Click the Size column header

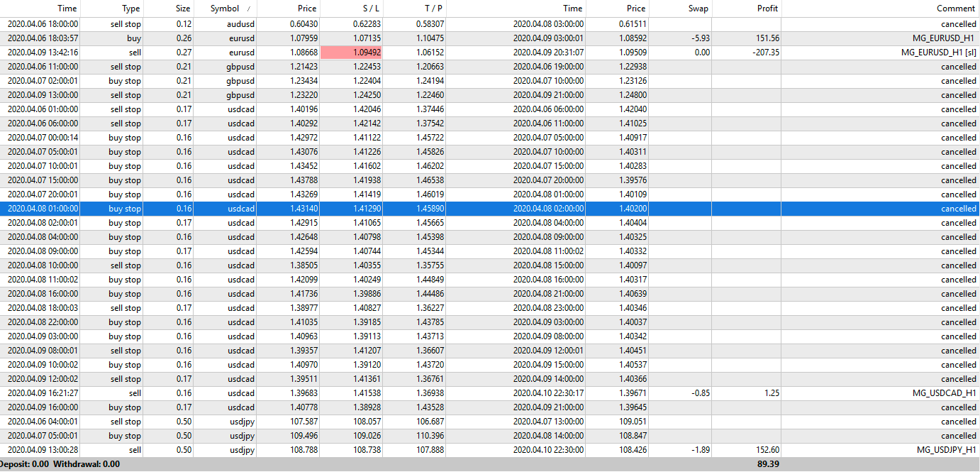click(183, 9)
